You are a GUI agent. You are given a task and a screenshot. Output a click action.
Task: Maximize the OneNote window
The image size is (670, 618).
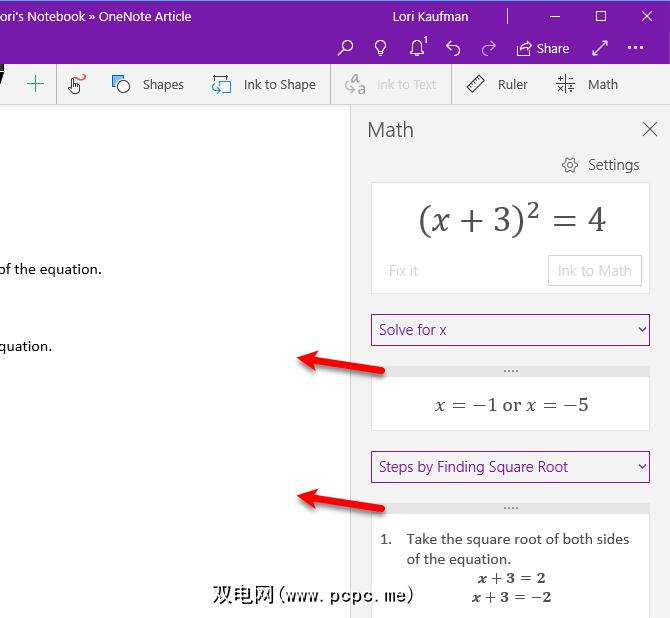click(x=601, y=17)
